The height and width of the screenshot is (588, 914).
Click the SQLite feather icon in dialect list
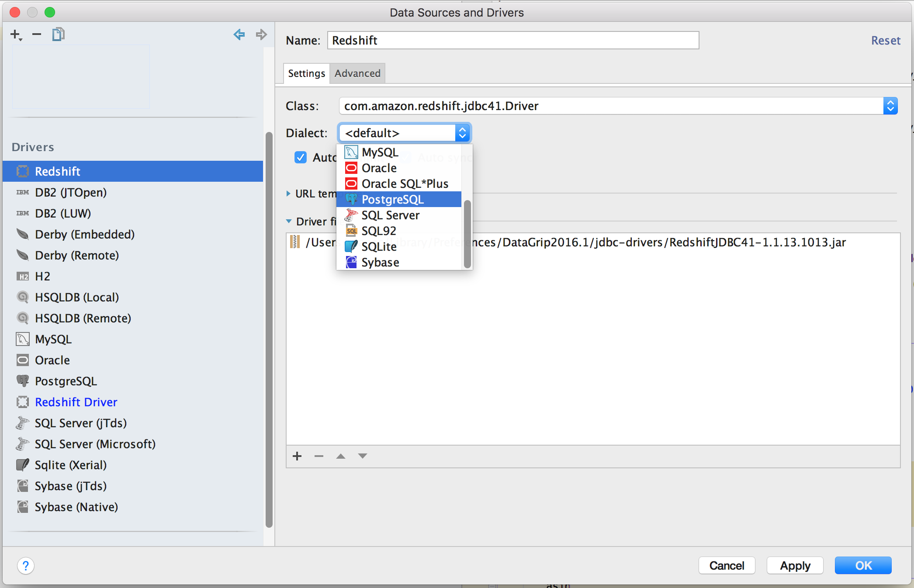point(351,246)
